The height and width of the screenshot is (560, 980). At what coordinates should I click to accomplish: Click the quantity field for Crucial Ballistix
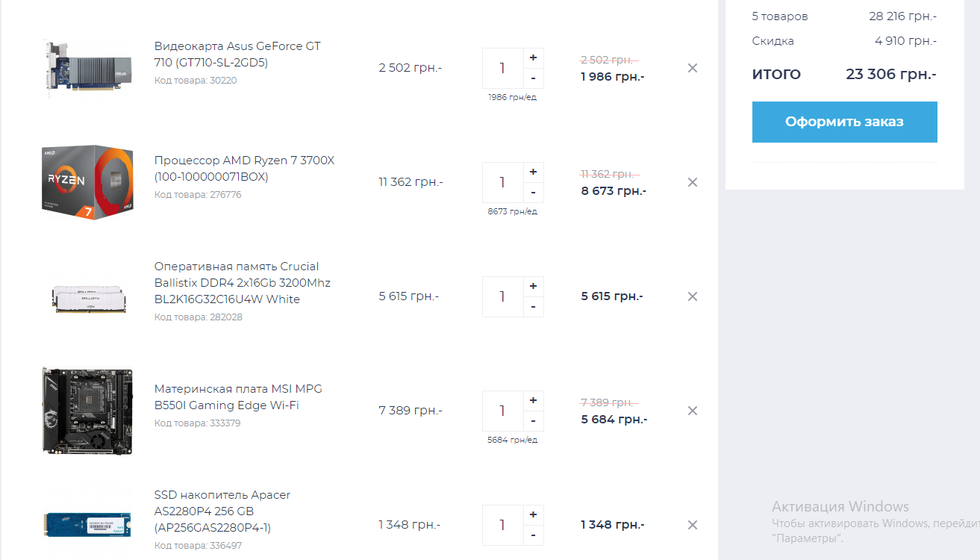(502, 296)
